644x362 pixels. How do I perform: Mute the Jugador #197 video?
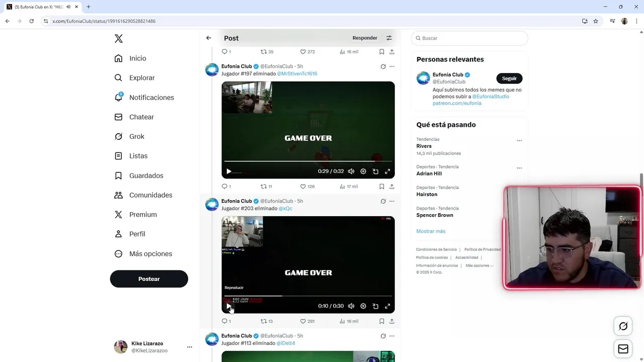click(351, 171)
